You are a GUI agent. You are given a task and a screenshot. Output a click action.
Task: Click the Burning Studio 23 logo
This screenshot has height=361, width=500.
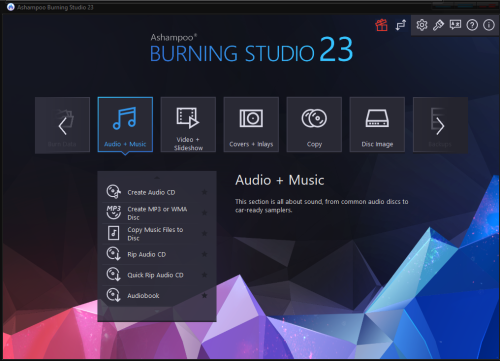251,49
